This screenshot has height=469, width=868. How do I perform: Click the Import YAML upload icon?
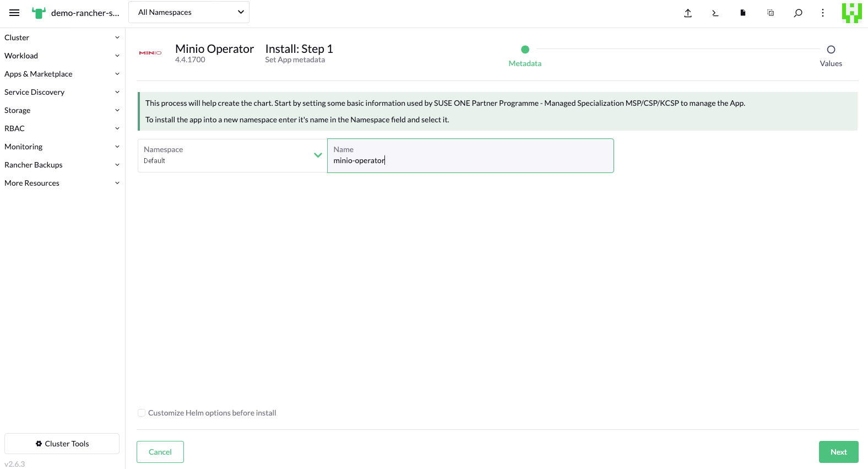tap(688, 13)
